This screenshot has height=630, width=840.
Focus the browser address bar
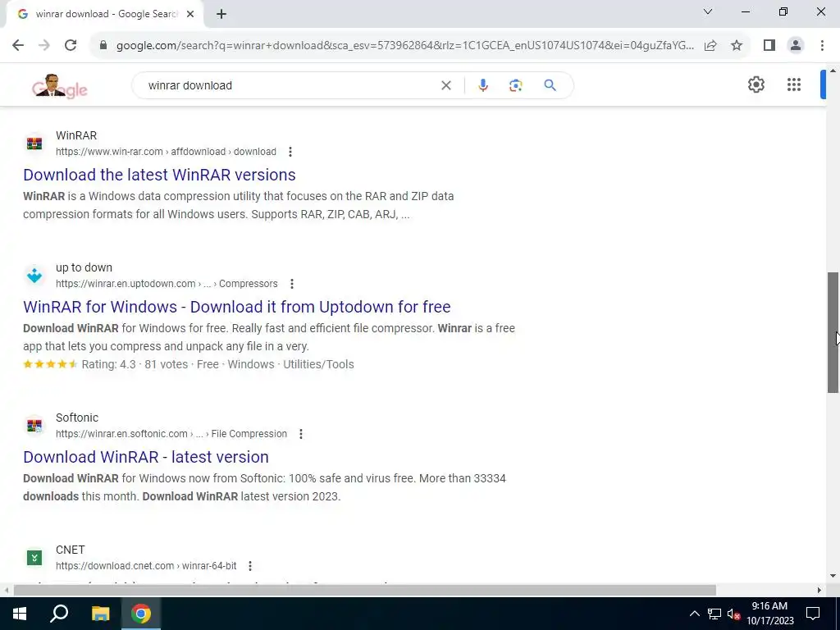click(405, 46)
